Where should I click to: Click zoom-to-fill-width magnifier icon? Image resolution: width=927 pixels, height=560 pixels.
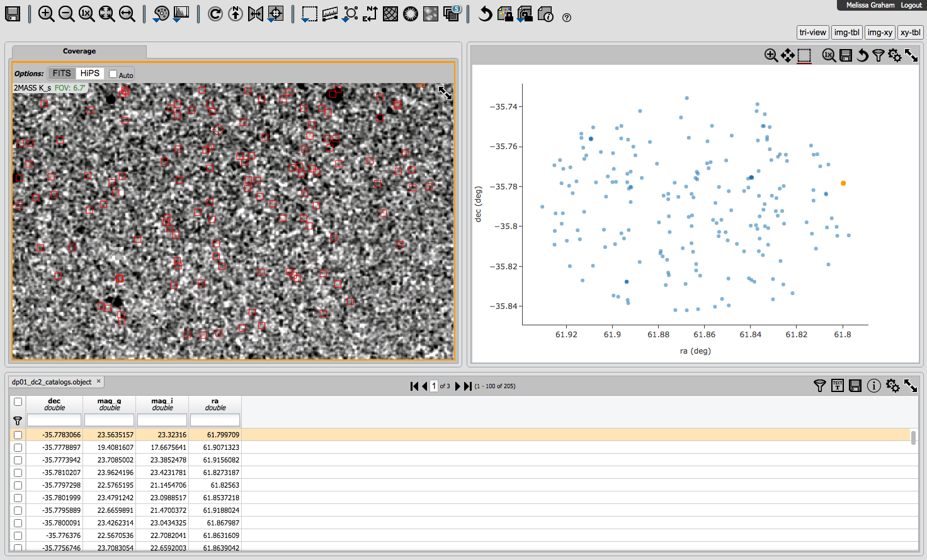(127, 14)
